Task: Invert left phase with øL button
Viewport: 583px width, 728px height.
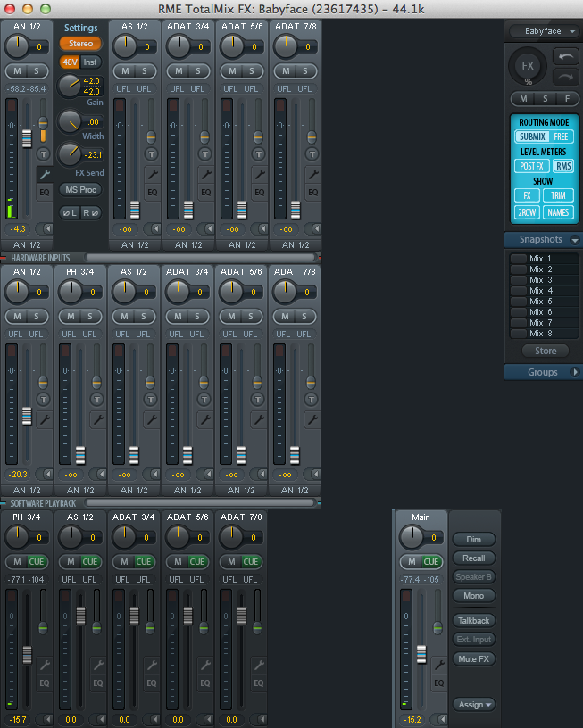Action: pos(71,212)
